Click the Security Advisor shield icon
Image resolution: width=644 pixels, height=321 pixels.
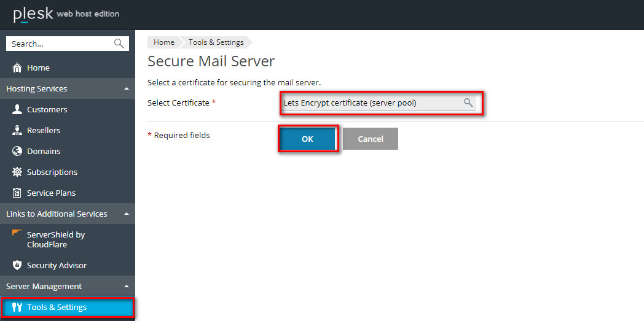[17, 265]
